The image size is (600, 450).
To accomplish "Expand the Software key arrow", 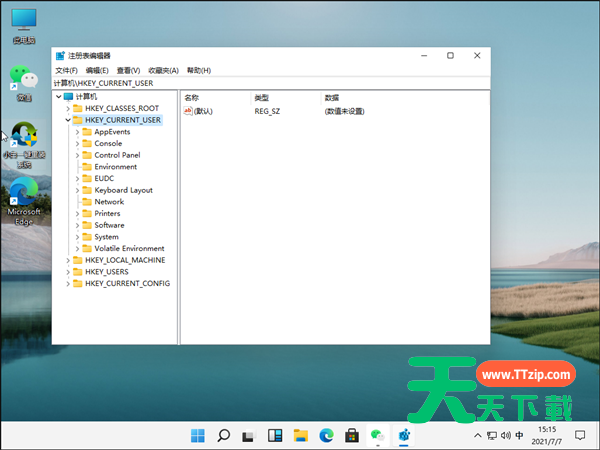I will tap(77, 225).
